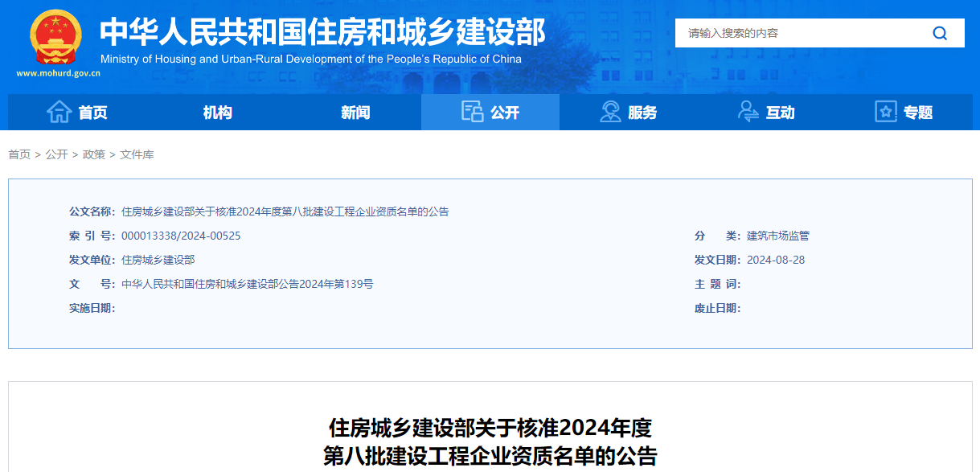Click the 互动 person exchange icon

[748, 112]
